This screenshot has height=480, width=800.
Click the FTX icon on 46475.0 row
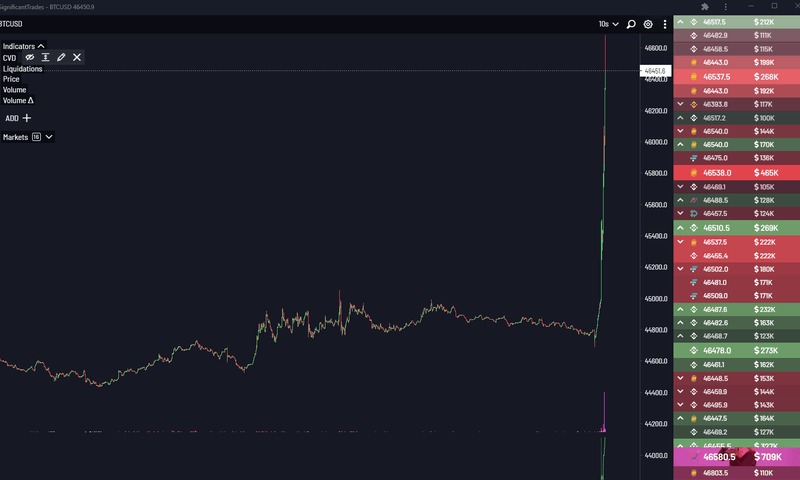click(x=694, y=158)
